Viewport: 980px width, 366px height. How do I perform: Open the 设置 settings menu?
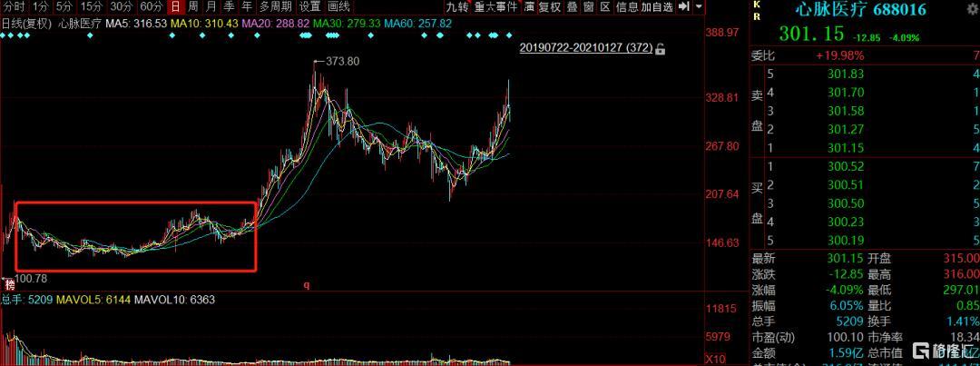[310, 7]
